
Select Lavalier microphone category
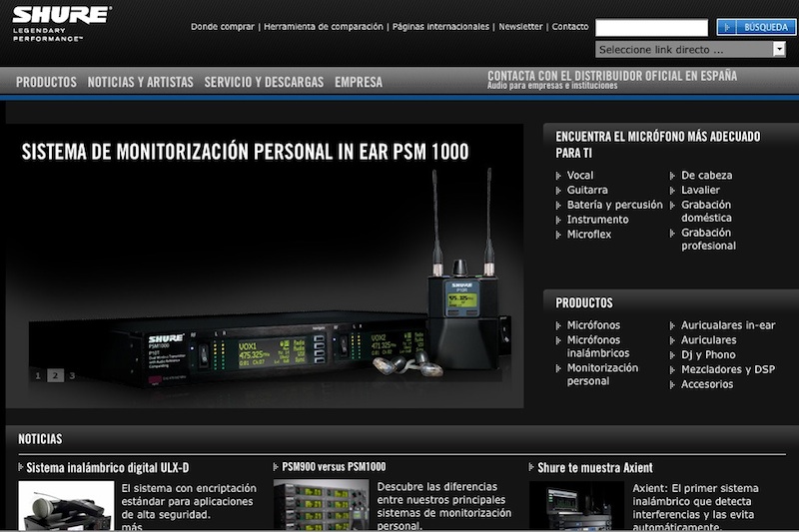pyautogui.click(x=700, y=190)
